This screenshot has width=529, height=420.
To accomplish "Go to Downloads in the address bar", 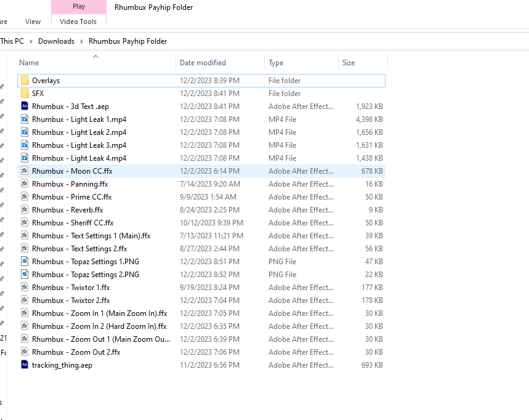I will [x=56, y=41].
